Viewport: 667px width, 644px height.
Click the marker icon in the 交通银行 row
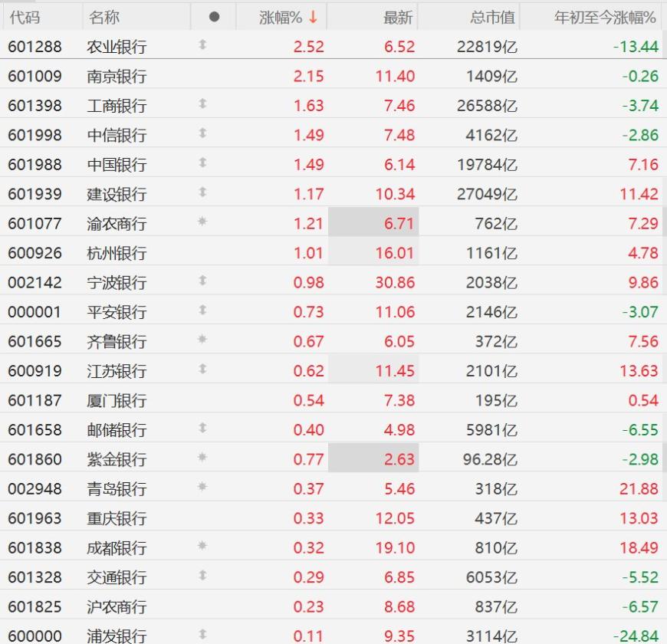203,575
